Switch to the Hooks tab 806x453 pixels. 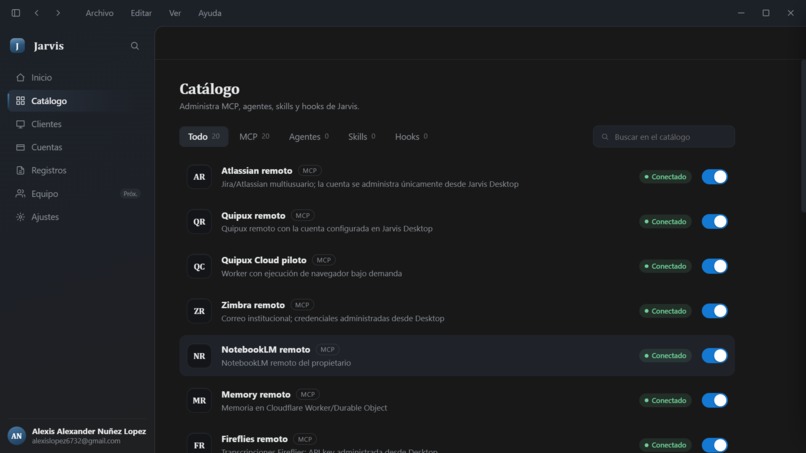pyautogui.click(x=411, y=137)
